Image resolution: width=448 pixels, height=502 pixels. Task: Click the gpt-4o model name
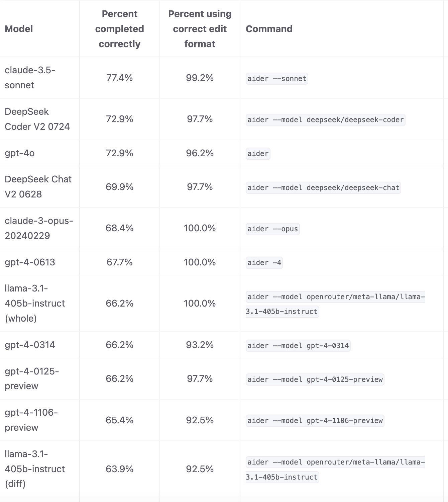tap(20, 153)
